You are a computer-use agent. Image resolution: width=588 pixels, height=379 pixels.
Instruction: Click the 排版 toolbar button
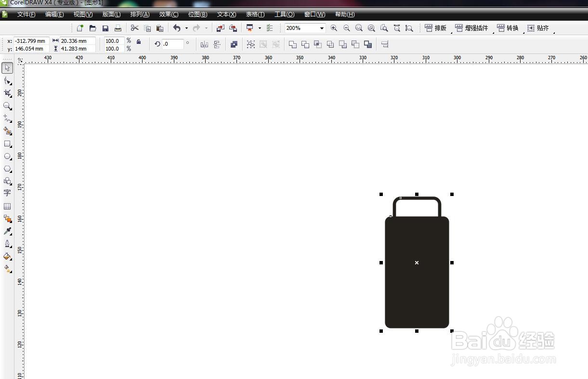pos(436,28)
